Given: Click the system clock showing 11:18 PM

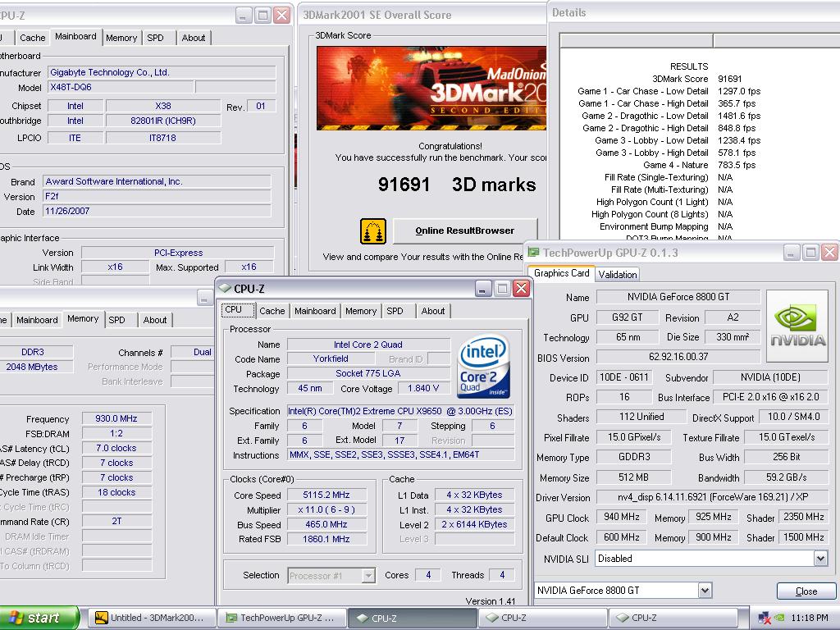Looking at the screenshot, I should point(810,619).
